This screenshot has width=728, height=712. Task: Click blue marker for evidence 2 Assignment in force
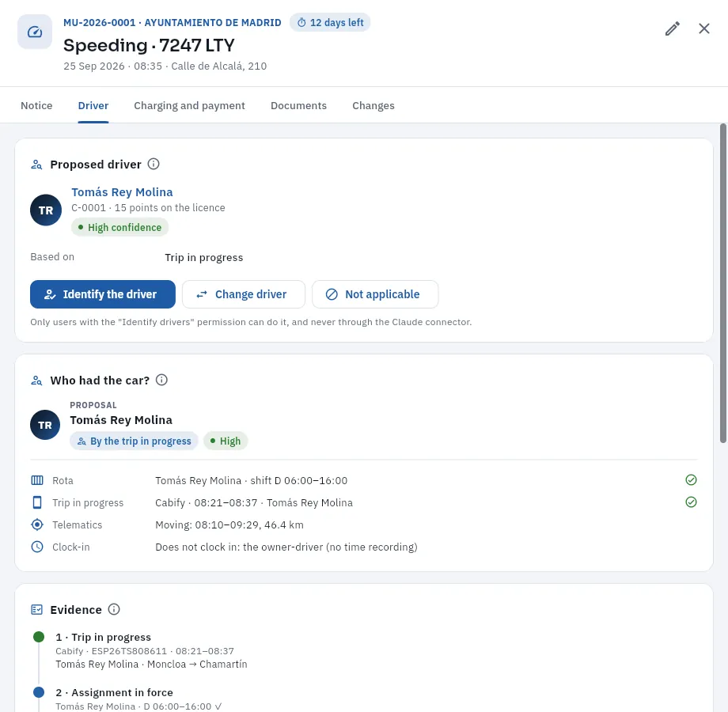[39, 692]
